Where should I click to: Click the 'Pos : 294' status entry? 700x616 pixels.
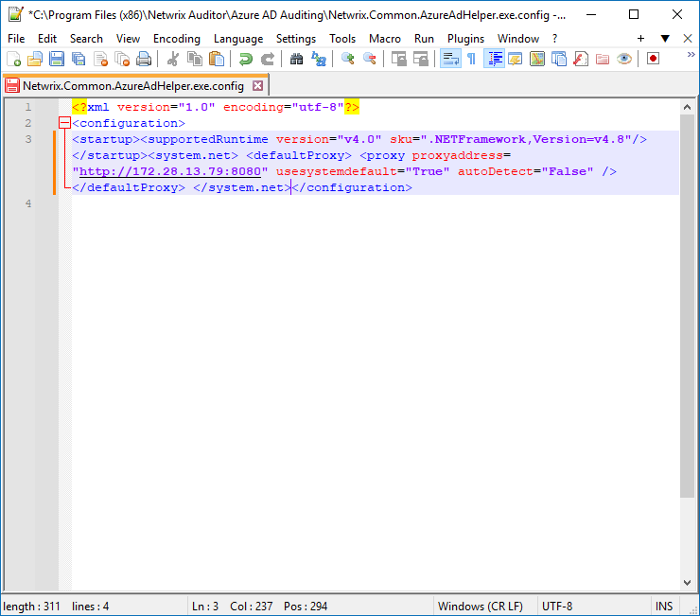click(306, 607)
